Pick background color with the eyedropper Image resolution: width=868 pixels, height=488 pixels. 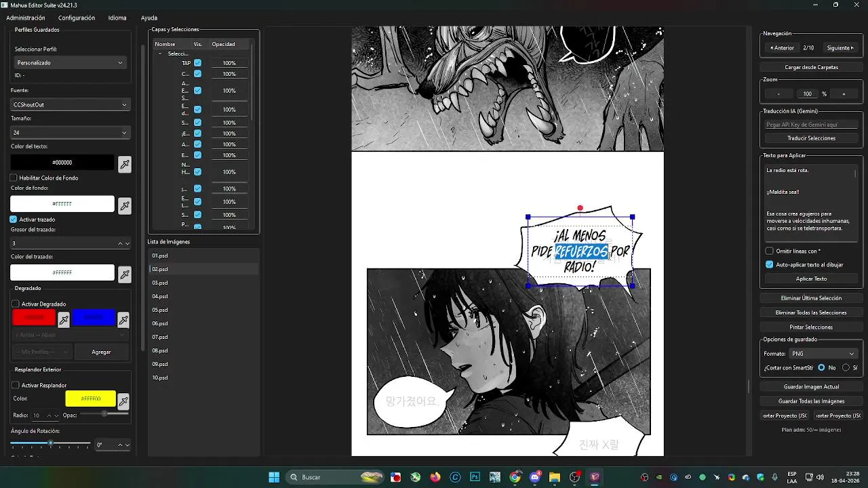coord(125,205)
